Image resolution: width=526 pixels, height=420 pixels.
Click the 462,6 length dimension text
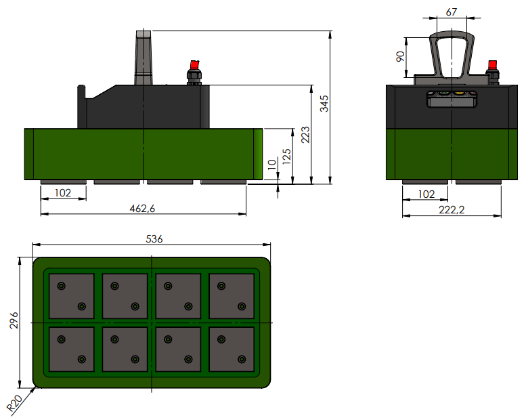(x=143, y=209)
